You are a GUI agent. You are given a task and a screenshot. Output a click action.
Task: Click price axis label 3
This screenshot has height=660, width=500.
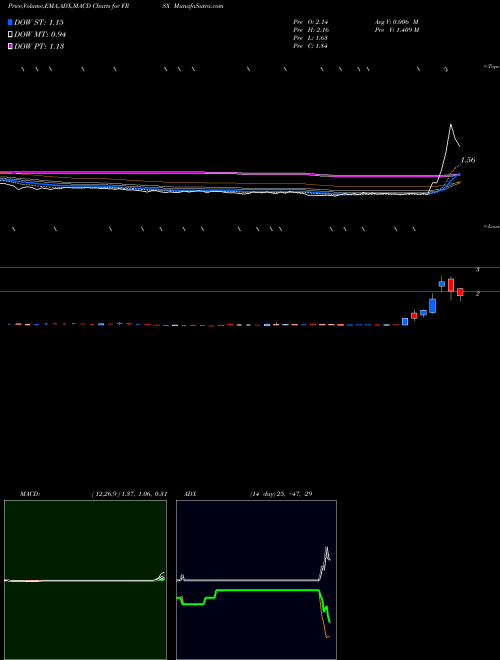click(x=478, y=270)
